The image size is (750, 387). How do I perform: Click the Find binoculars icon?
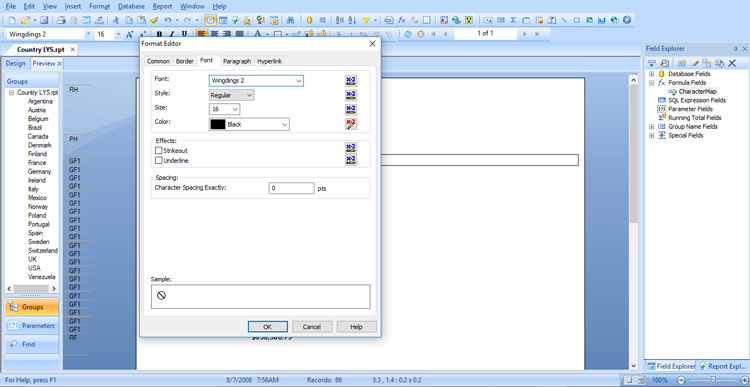tap(290, 20)
